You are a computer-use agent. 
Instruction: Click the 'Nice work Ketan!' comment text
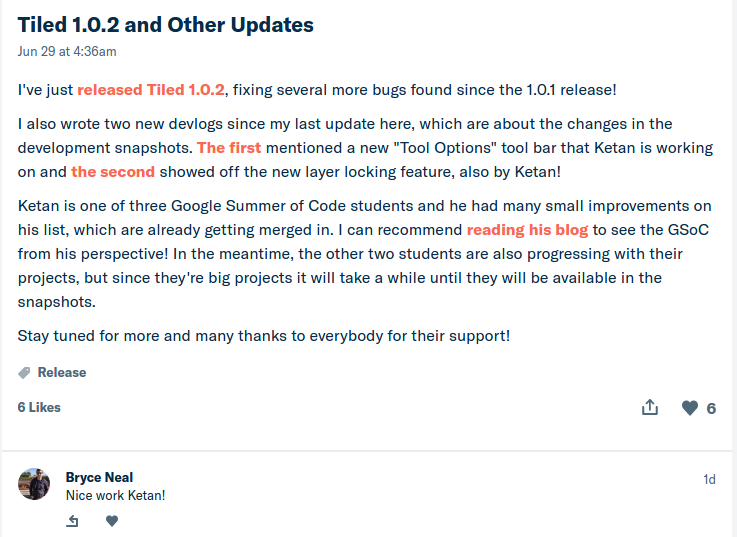(x=116, y=496)
